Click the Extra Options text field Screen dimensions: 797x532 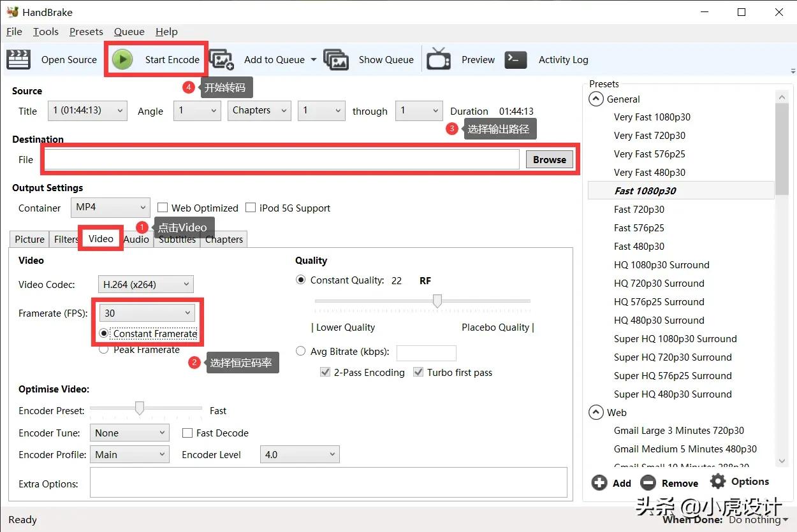328,482
